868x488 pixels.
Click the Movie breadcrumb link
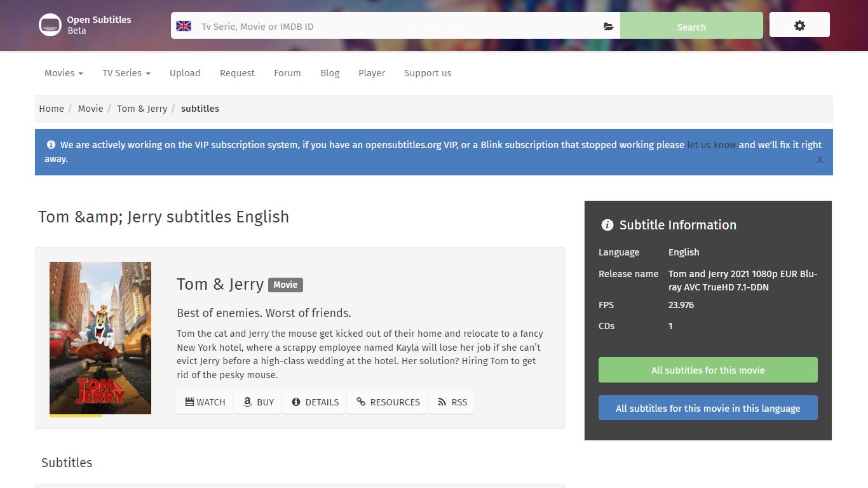pos(90,109)
